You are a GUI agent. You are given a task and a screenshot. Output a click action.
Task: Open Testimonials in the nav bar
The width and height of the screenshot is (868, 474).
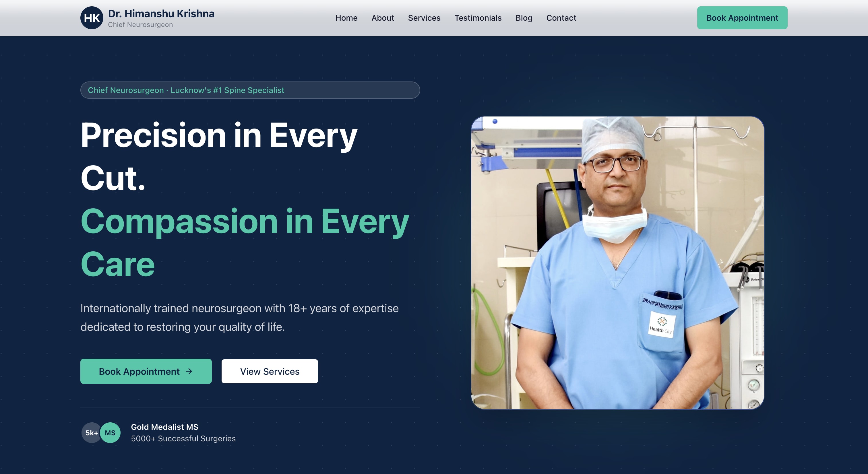[x=478, y=18]
